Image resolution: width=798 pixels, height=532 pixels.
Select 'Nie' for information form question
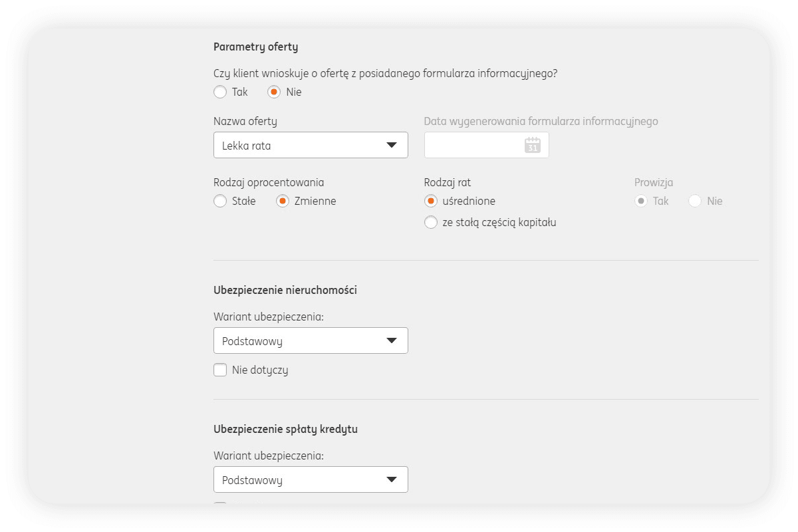tap(274, 92)
